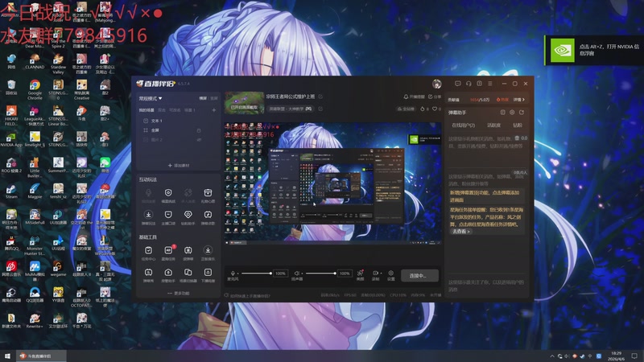Open the danmaku show tool icon
Image resolution: width=644 pixels, height=362 pixels.
[148, 274]
